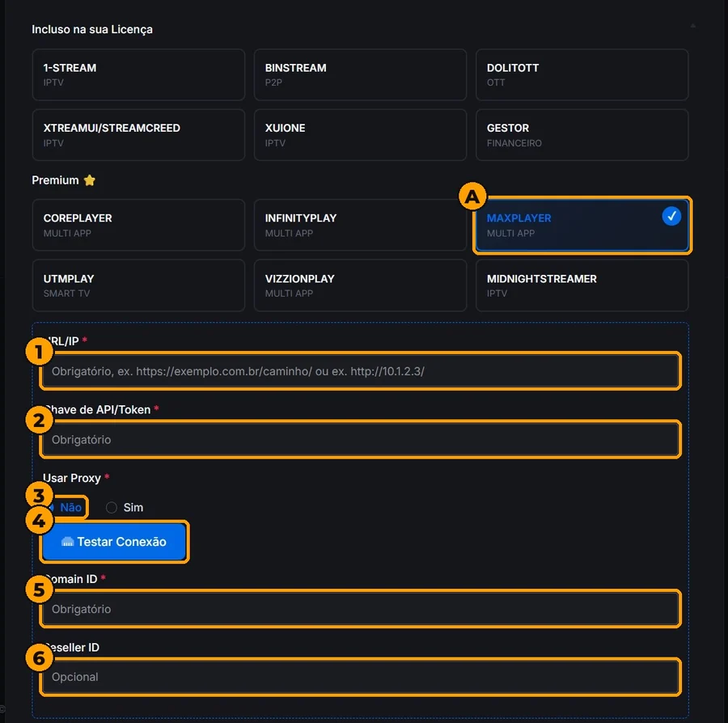
Task: Select the Sim proxy radio option
Action: pyautogui.click(x=125, y=507)
